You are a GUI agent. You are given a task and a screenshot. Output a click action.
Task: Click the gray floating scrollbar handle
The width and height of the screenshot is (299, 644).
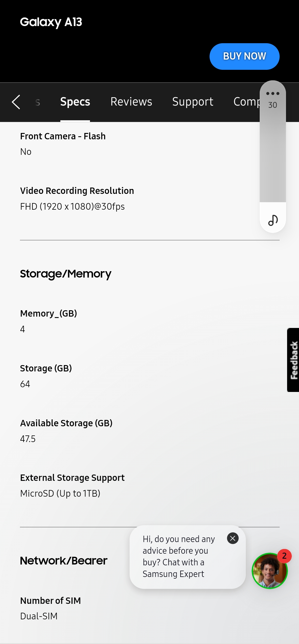(x=272, y=152)
